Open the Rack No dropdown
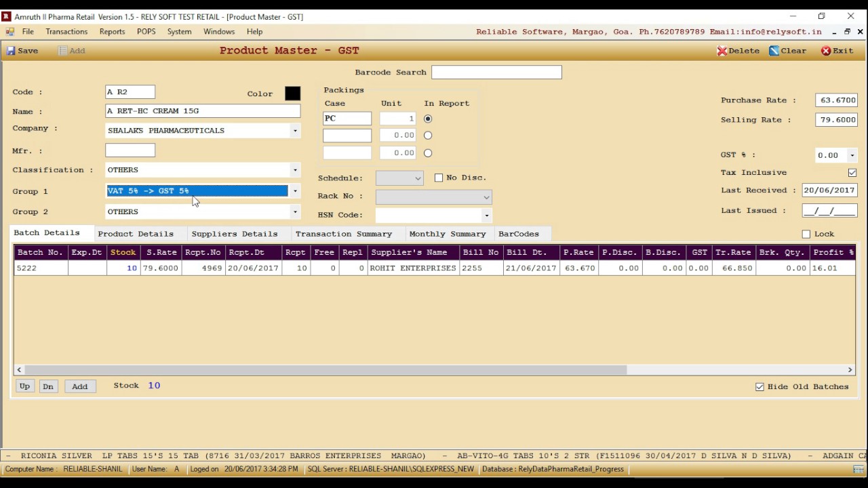Viewport: 868px width, 488px height. [486, 197]
